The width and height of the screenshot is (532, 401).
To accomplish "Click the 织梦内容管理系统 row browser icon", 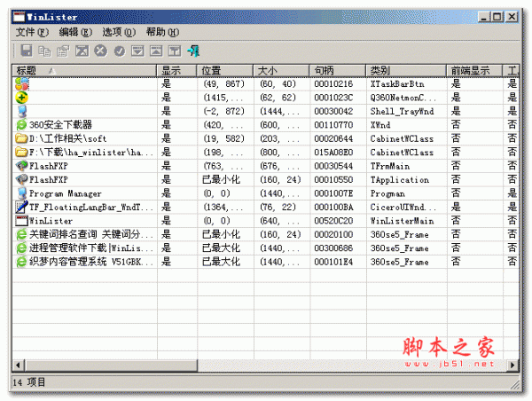I will tap(21, 262).
